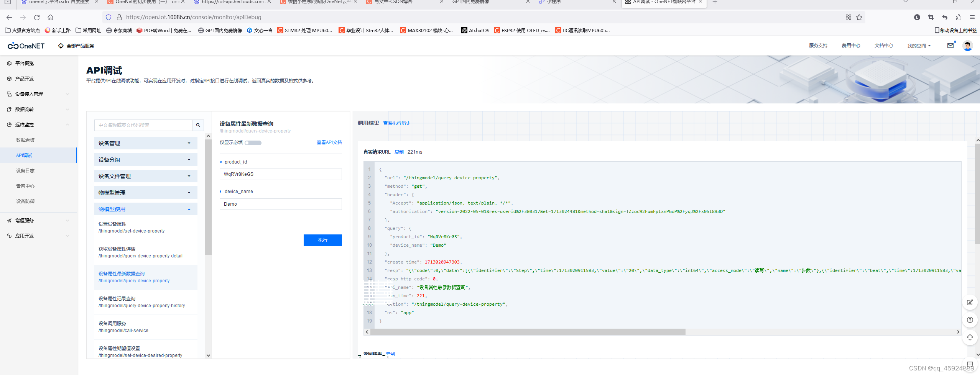Open the 查看API文档 link
Screen dimensions: 980x375
coord(329,142)
